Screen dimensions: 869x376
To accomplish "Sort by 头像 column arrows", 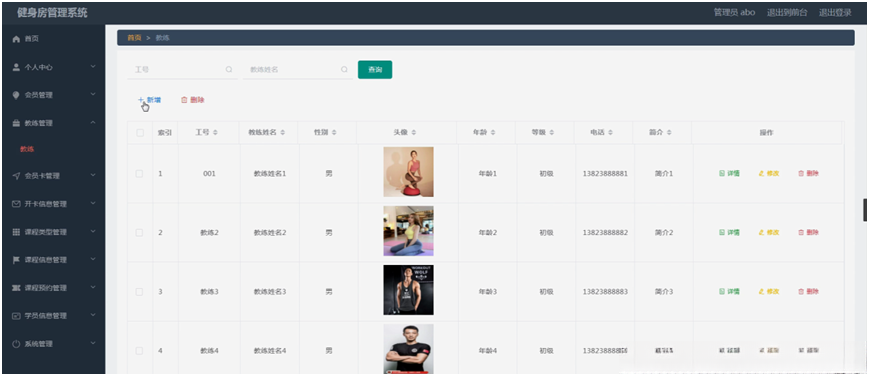I will (414, 133).
